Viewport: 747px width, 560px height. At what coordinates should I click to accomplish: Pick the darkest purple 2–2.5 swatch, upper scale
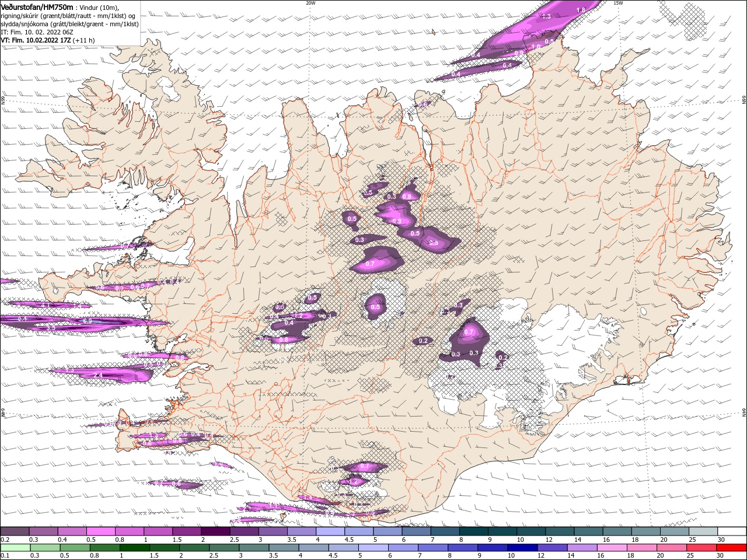coord(215,531)
